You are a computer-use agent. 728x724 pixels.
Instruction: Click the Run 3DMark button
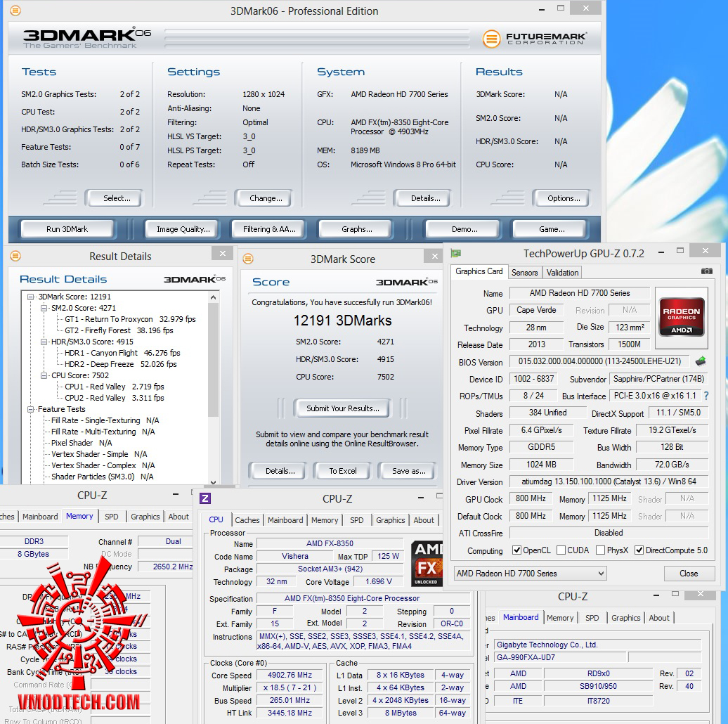(x=67, y=229)
